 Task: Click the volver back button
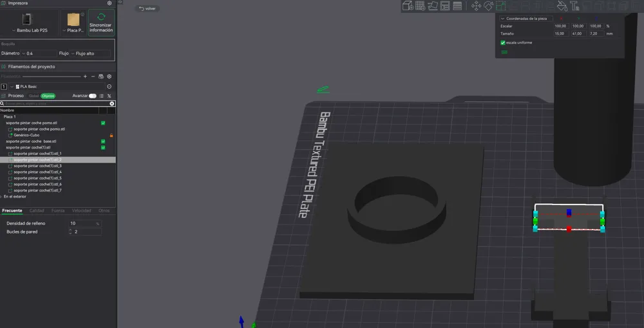click(147, 8)
